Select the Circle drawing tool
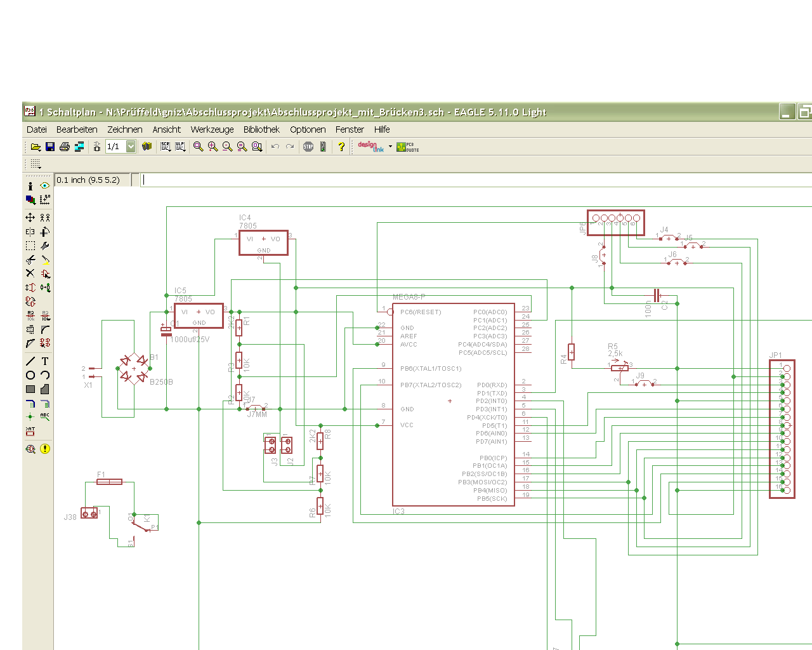This screenshot has width=812, height=650. [30, 375]
